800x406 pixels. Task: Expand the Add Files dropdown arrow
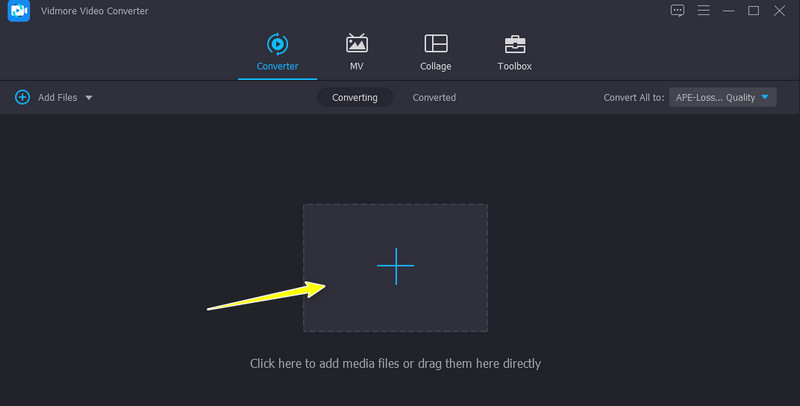[89, 98]
